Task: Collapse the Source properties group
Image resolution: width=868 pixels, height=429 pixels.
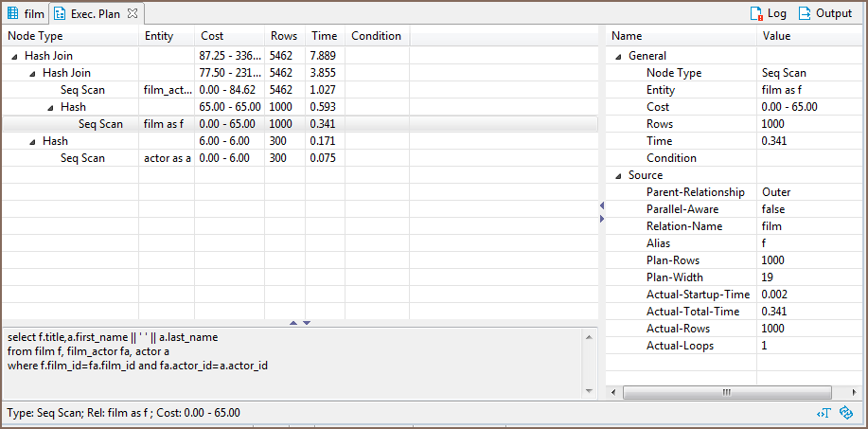Action: point(619,175)
